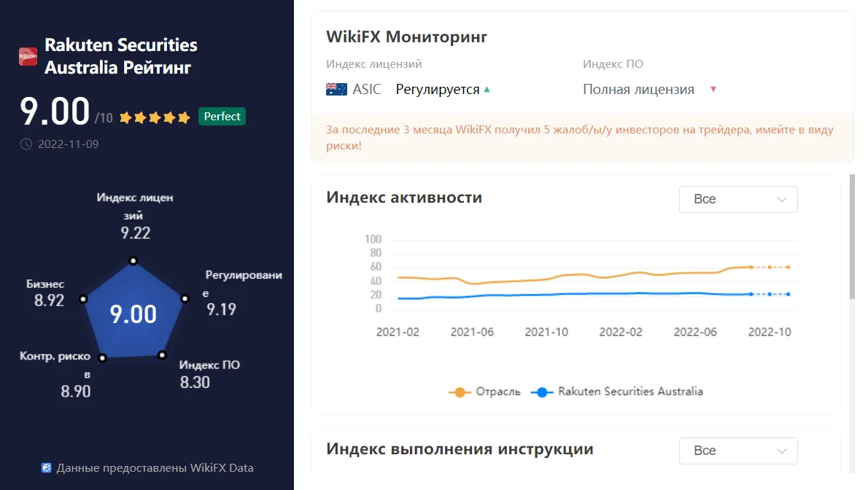This screenshot has height=490, width=868.
Task: Click the green up arrow after Регулируется
Action: pyautogui.click(x=487, y=89)
